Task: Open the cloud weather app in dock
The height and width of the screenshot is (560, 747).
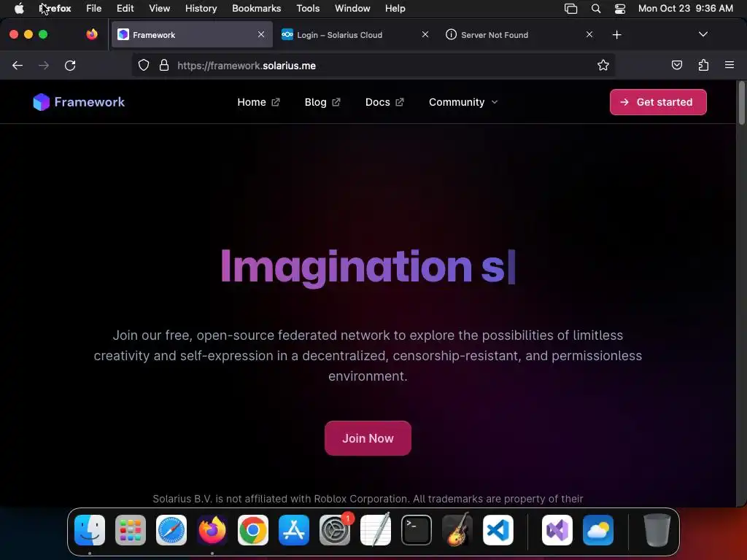Action: 598,530
